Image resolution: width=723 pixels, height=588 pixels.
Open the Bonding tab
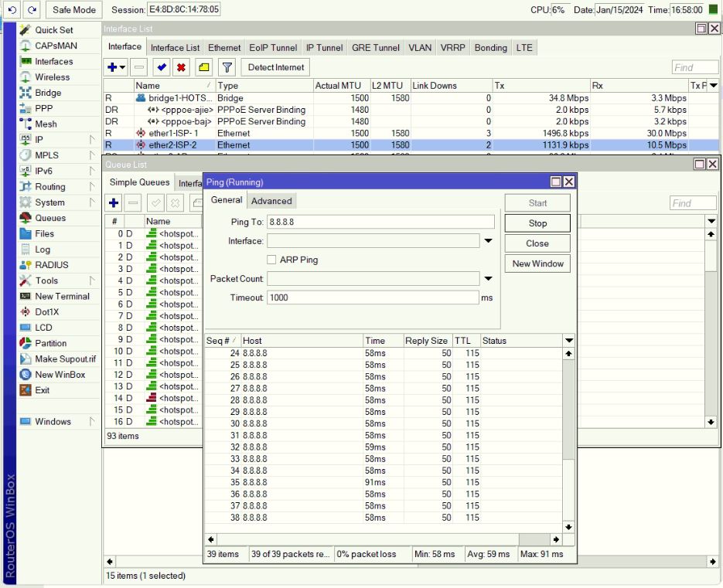(490, 48)
